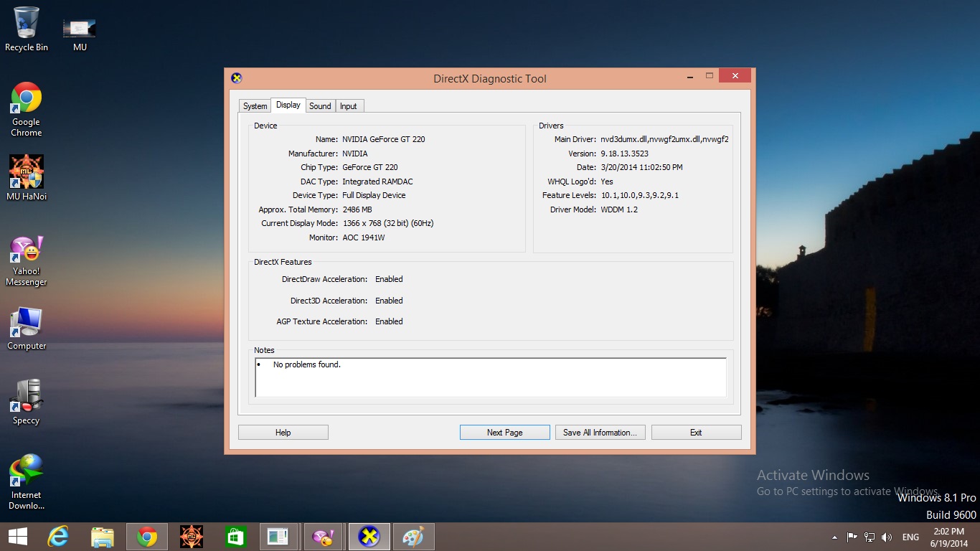Select driver version '9.18.13.3523'
The width and height of the screenshot is (980, 551).
tap(624, 154)
